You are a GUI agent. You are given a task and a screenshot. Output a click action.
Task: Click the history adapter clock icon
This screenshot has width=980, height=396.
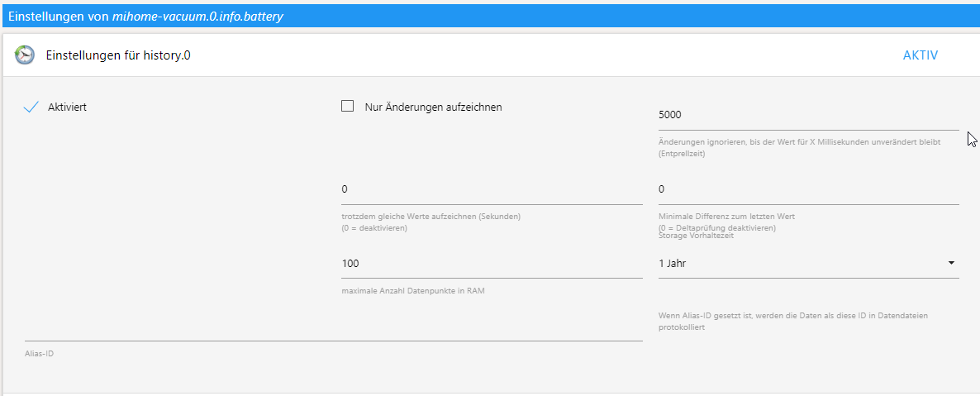tap(25, 55)
